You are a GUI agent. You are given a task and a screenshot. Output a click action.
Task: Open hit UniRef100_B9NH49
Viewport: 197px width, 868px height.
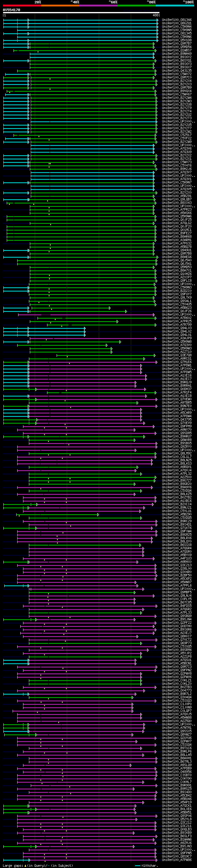(x=177, y=54)
